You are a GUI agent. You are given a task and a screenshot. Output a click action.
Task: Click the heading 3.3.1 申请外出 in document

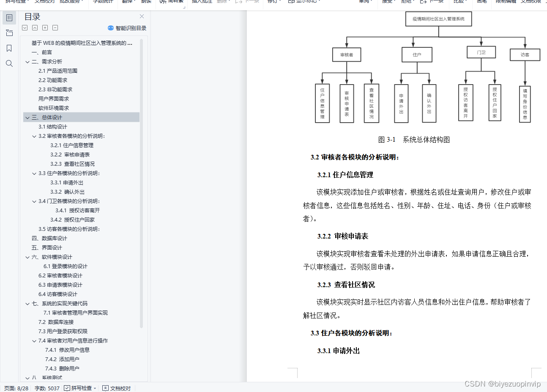[339, 351]
